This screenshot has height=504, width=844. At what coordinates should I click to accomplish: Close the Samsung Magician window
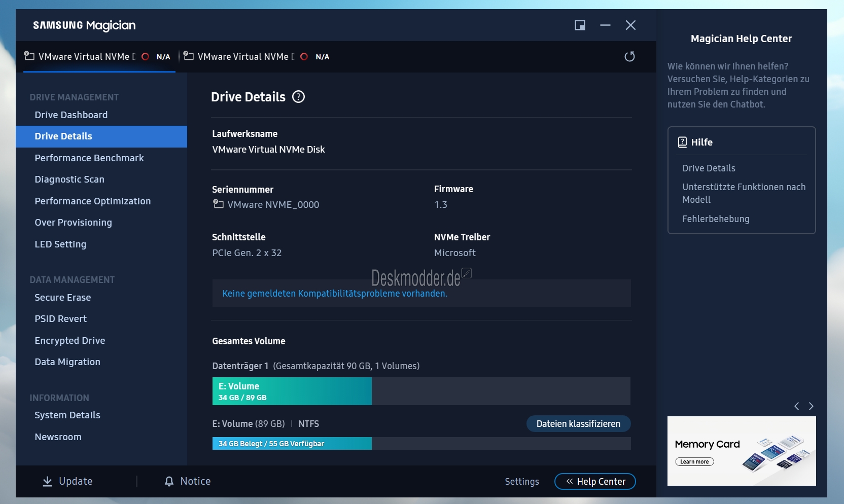[630, 25]
